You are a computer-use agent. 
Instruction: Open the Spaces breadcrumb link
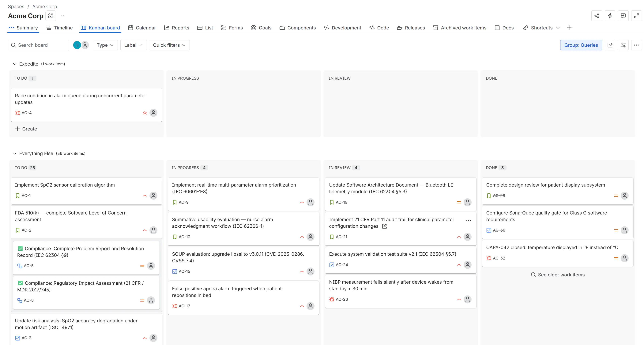[x=16, y=6]
